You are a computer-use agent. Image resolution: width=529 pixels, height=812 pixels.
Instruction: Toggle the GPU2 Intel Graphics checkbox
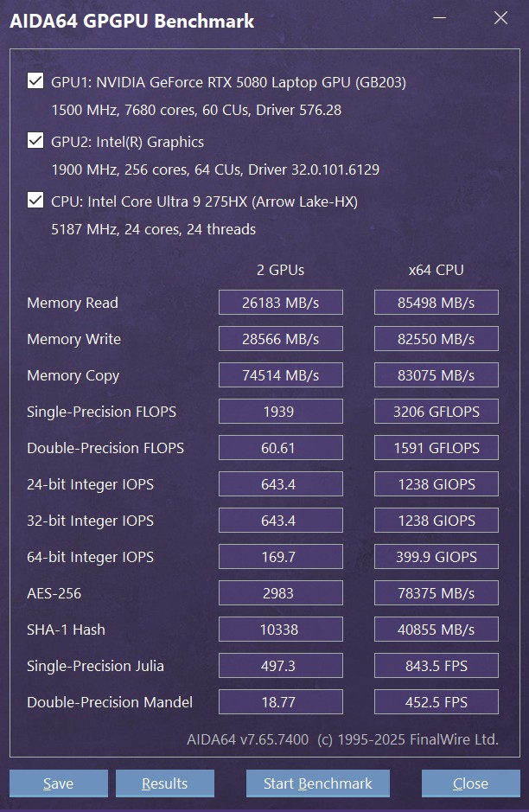pyautogui.click(x=35, y=141)
